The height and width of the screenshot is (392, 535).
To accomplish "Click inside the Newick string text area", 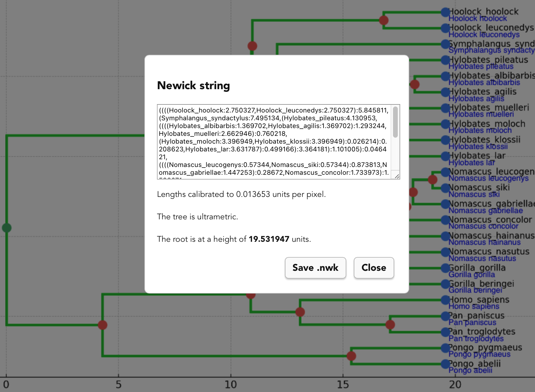I will pos(274,141).
